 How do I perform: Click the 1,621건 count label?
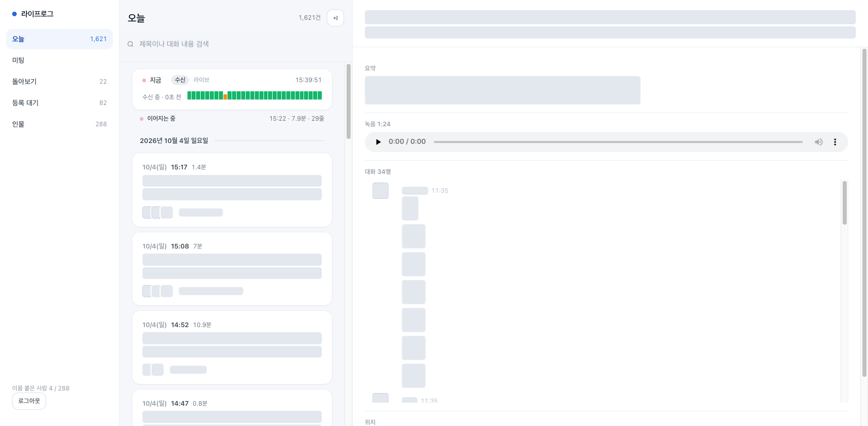click(310, 18)
